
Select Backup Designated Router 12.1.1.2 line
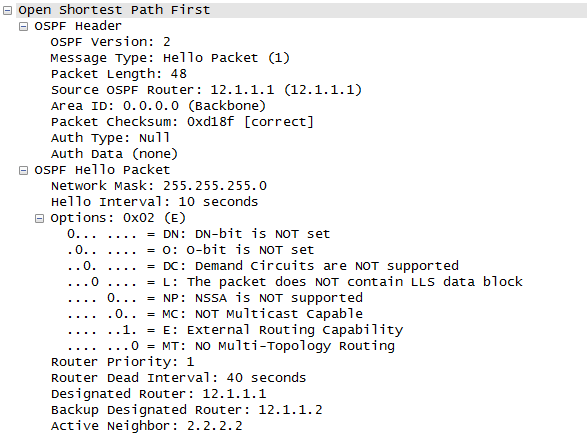click(x=186, y=410)
